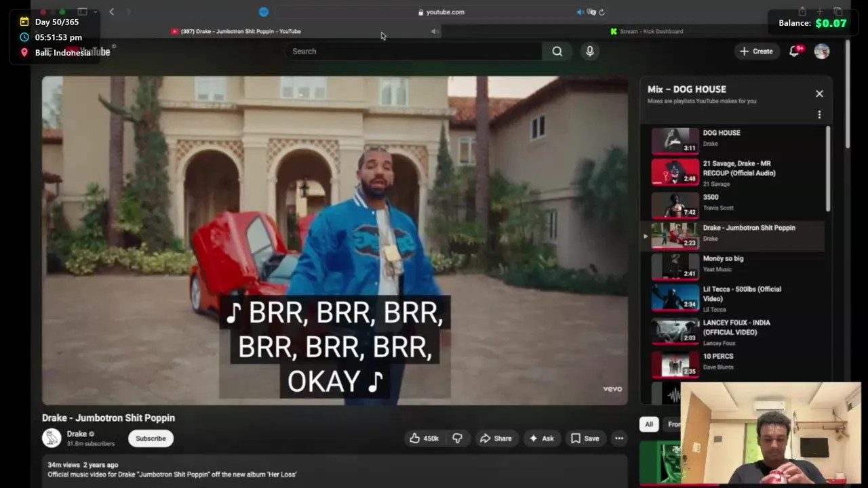Save the video to a playlist

[585, 439]
